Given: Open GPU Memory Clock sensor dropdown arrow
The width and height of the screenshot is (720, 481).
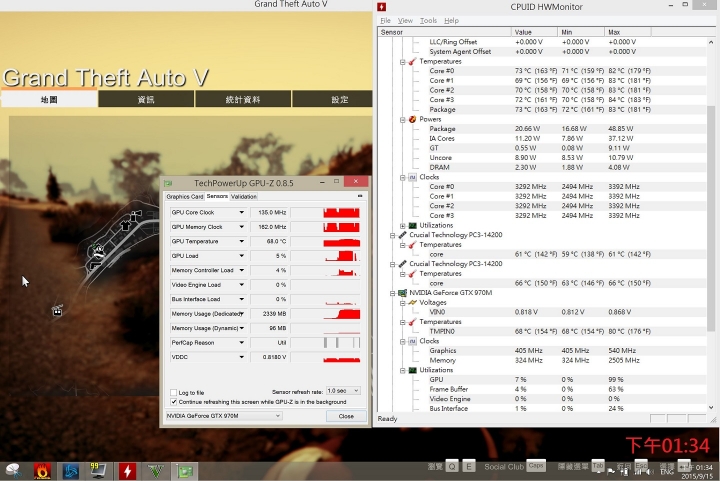Looking at the screenshot, I should point(242,227).
